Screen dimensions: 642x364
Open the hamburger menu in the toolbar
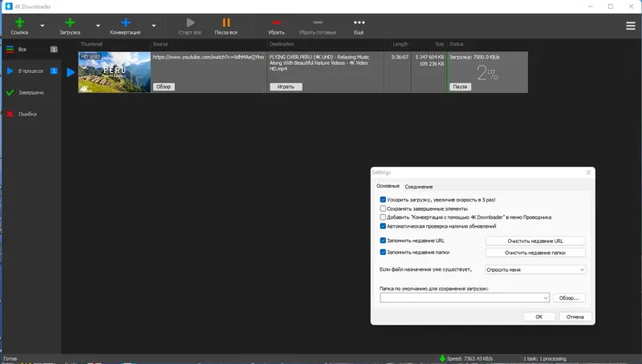tap(631, 26)
